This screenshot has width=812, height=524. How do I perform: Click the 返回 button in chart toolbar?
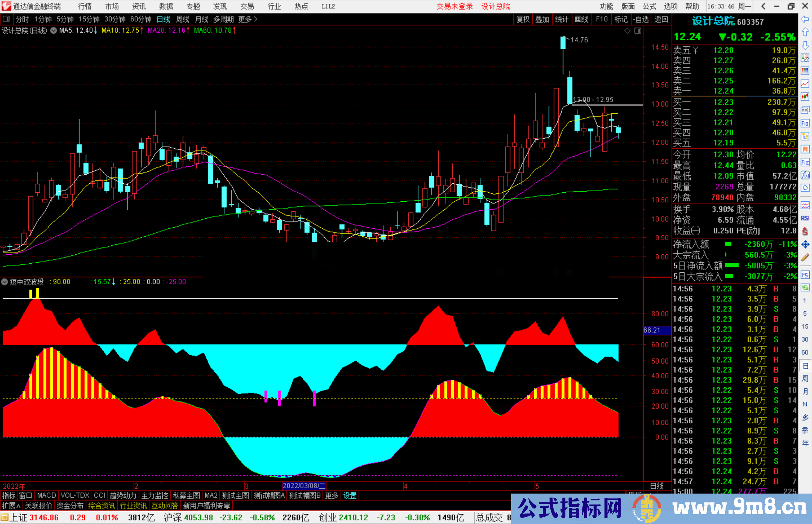[x=661, y=19]
